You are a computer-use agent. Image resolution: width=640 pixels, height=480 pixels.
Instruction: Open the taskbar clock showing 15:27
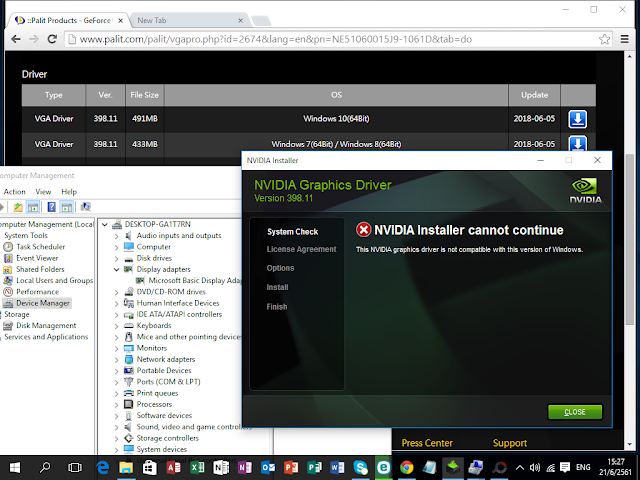[616, 468]
